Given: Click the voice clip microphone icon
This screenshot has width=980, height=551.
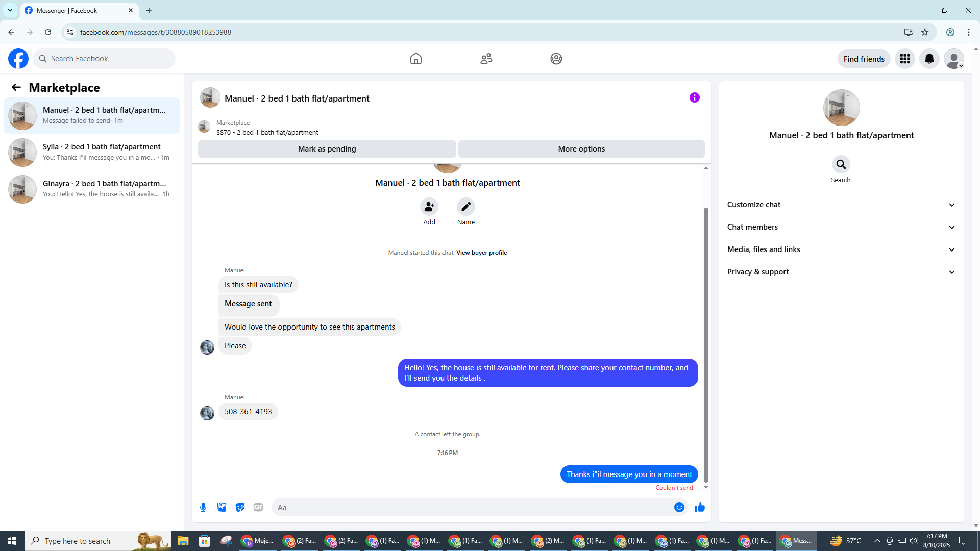Looking at the screenshot, I should (203, 507).
